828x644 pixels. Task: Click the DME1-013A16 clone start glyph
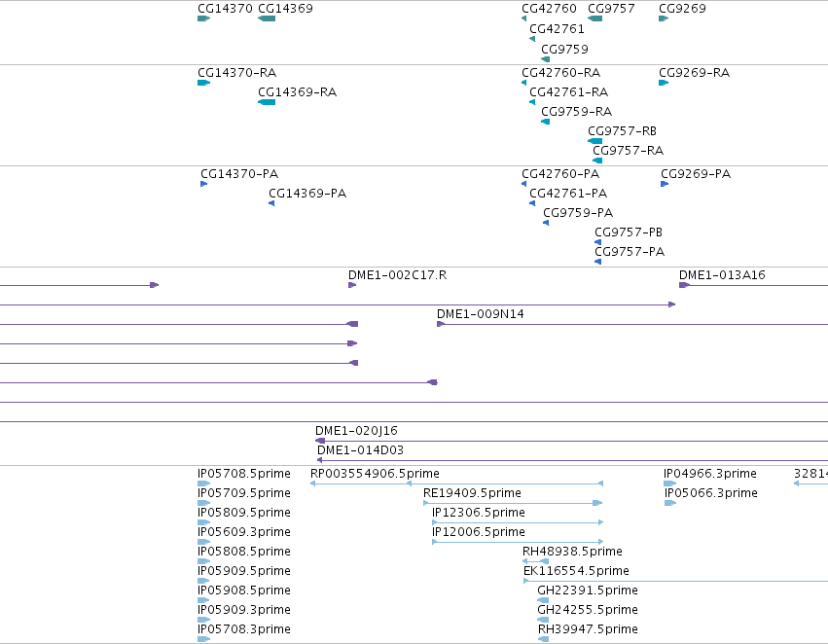684,285
